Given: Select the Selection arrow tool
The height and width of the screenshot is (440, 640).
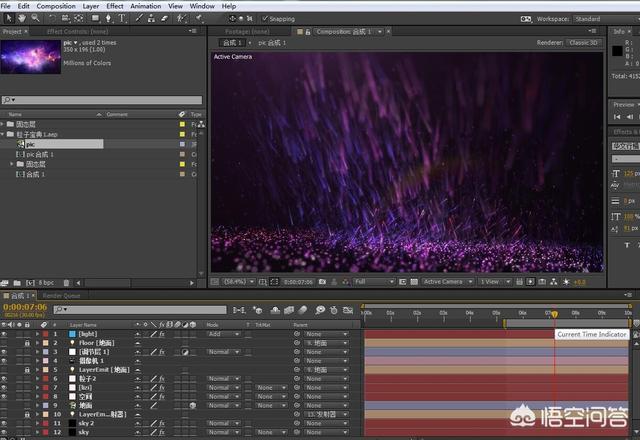Looking at the screenshot, I should click(x=8, y=18).
